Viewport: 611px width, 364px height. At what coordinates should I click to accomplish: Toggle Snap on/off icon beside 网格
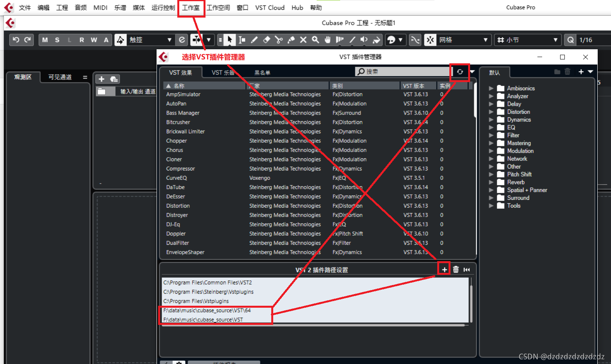point(430,40)
